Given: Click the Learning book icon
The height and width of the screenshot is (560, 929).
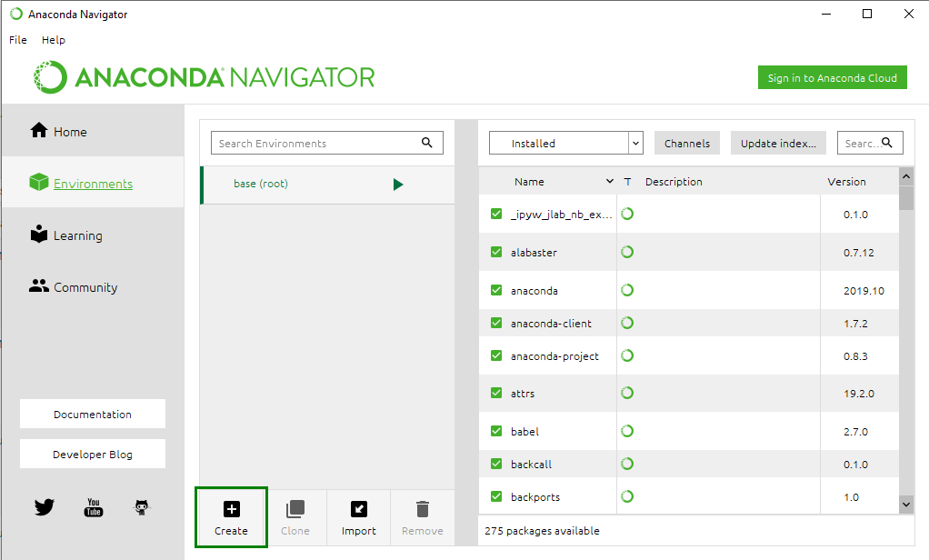Looking at the screenshot, I should tap(39, 234).
